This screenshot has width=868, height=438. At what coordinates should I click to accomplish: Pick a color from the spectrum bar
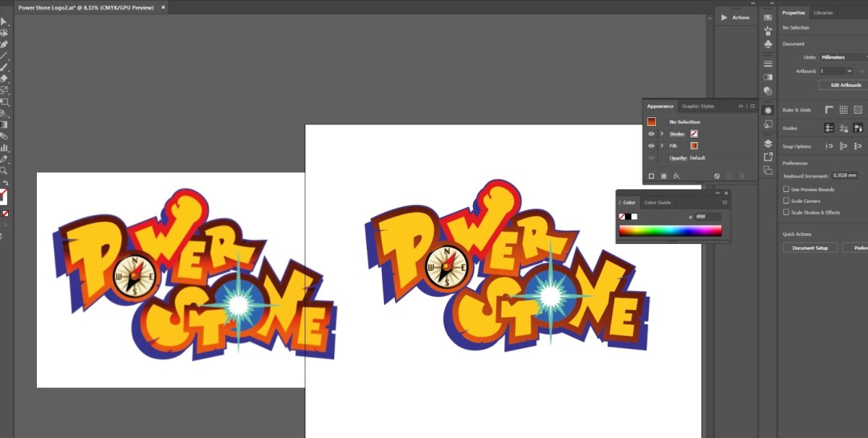[x=670, y=231]
